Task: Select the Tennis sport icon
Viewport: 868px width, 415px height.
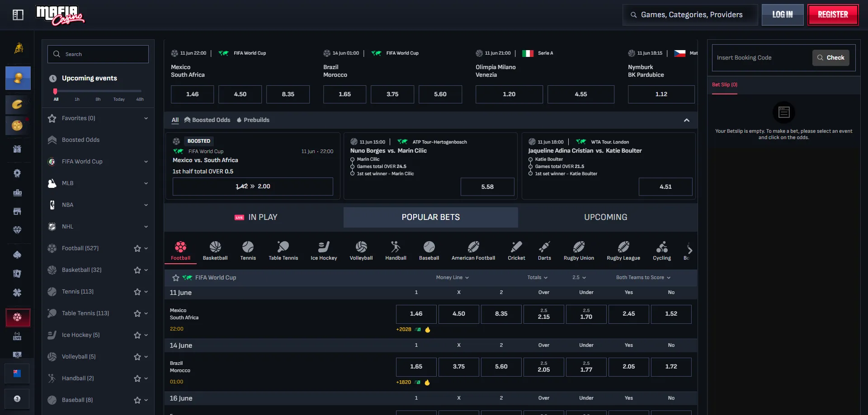Action: pos(248,251)
